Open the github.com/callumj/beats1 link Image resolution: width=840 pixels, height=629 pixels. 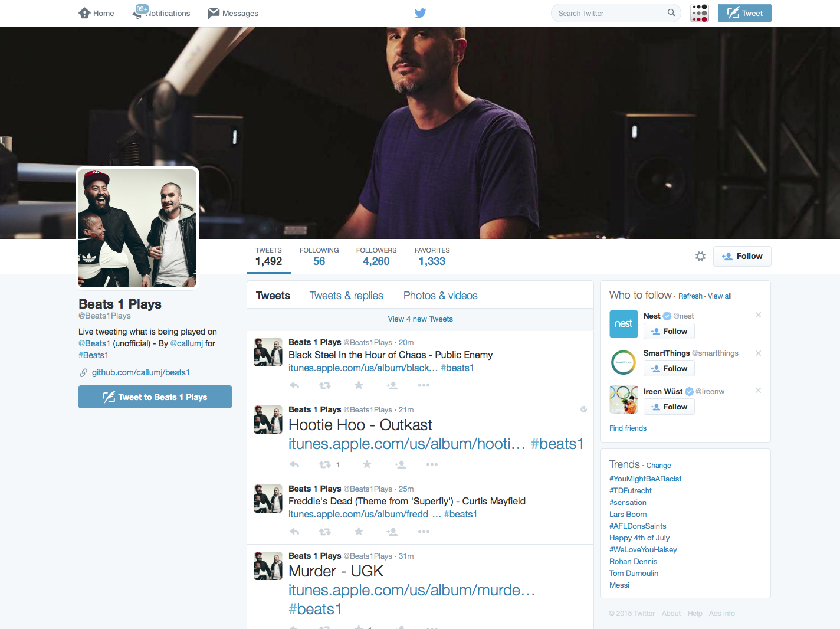[141, 372]
